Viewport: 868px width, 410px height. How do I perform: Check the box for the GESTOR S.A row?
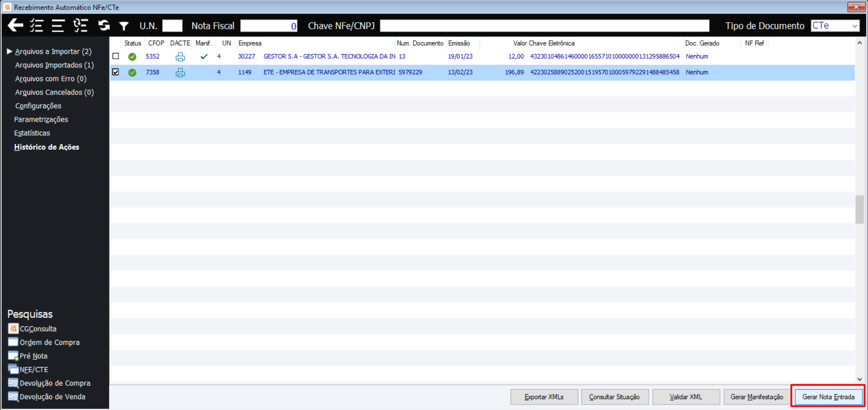116,56
